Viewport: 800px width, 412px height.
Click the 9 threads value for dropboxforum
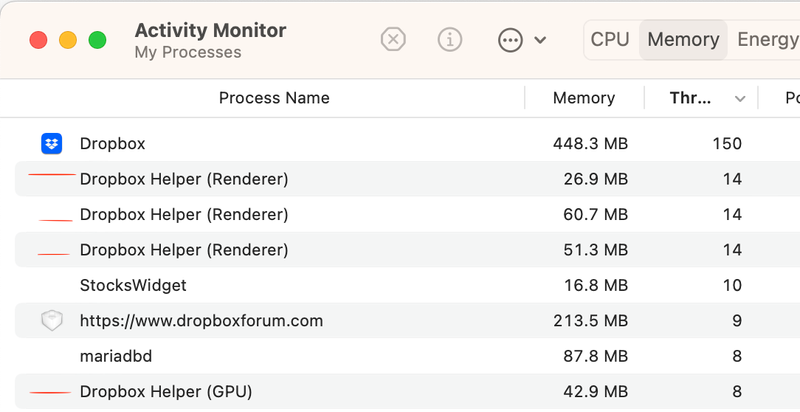click(x=737, y=321)
